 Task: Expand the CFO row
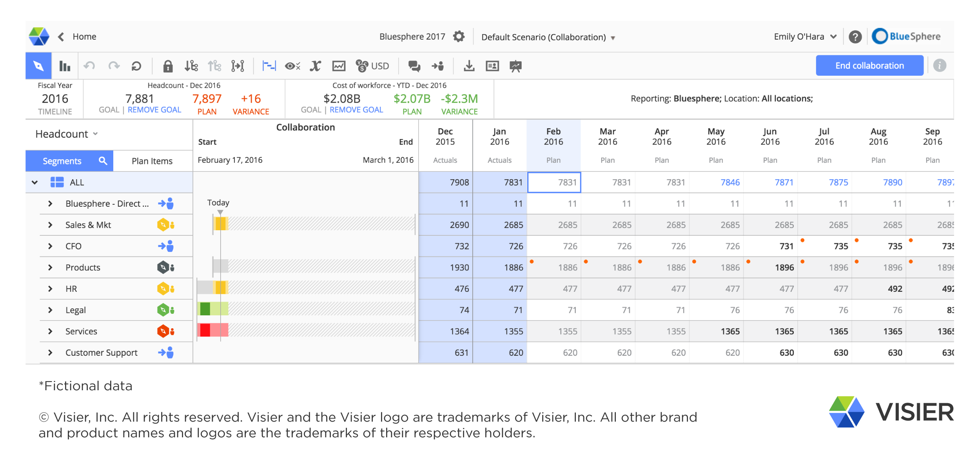[x=50, y=246]
